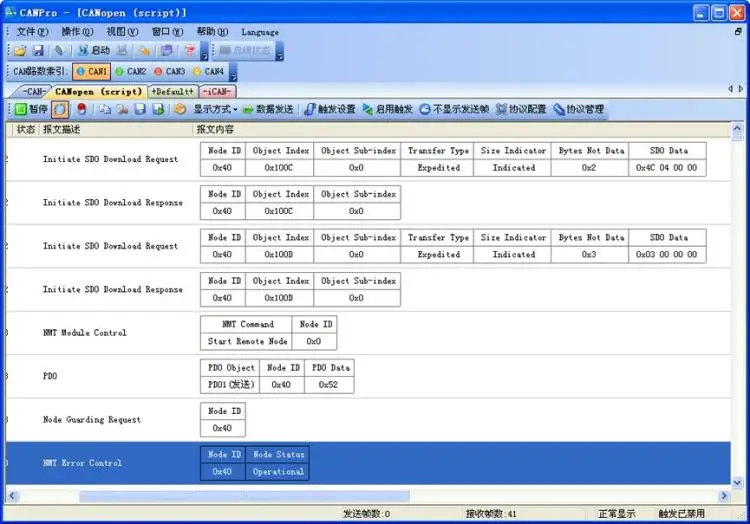750x524 pixels.
Task: Select the CAN2 channel toggle
Action: click(131, 71)
